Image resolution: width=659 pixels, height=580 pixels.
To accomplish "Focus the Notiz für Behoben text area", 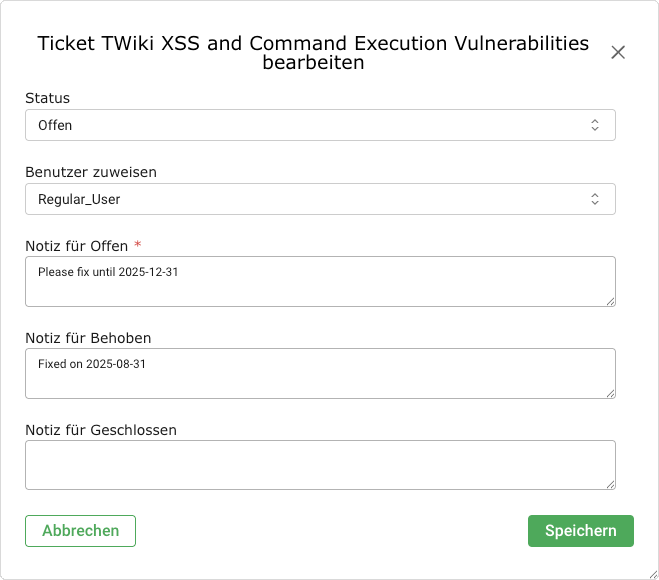I will point(318,373).
